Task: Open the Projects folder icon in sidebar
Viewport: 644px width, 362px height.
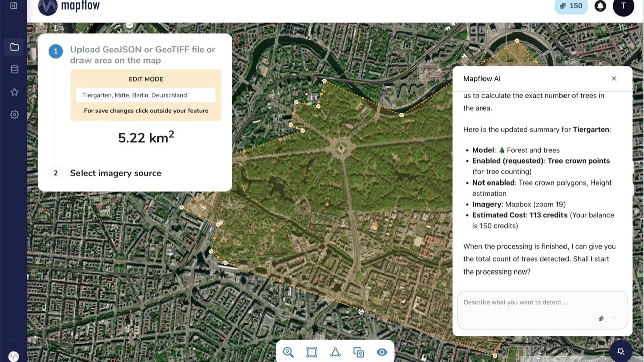Action: [x=14, y=47]
